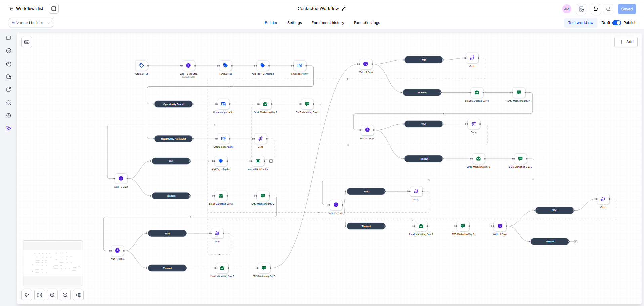Switch to the Settings tab

pos(294,23)
